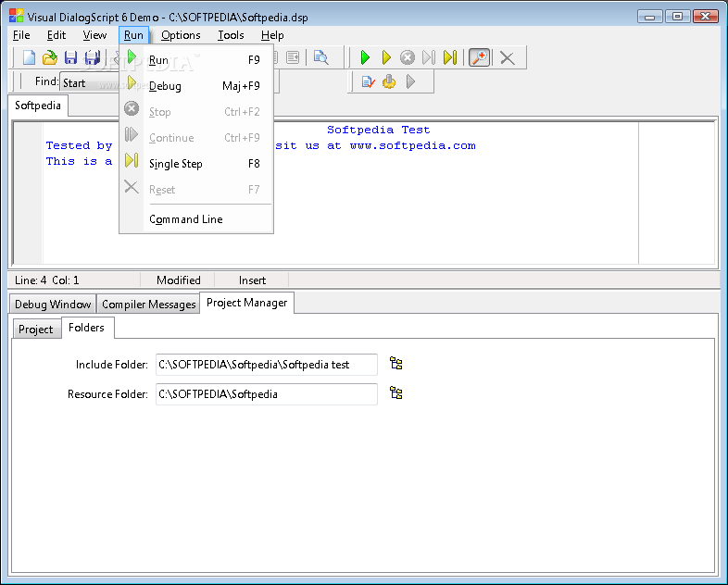The image size is (728, 585).
Task: Close the Visual DialogScript window
Action: click(x=705, y=17)
